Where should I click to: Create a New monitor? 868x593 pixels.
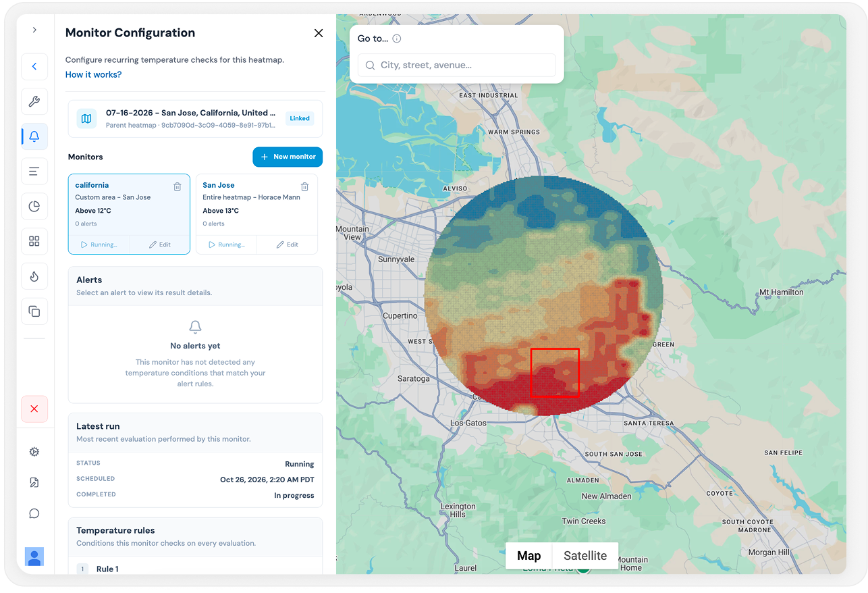[x=288, y=157]
